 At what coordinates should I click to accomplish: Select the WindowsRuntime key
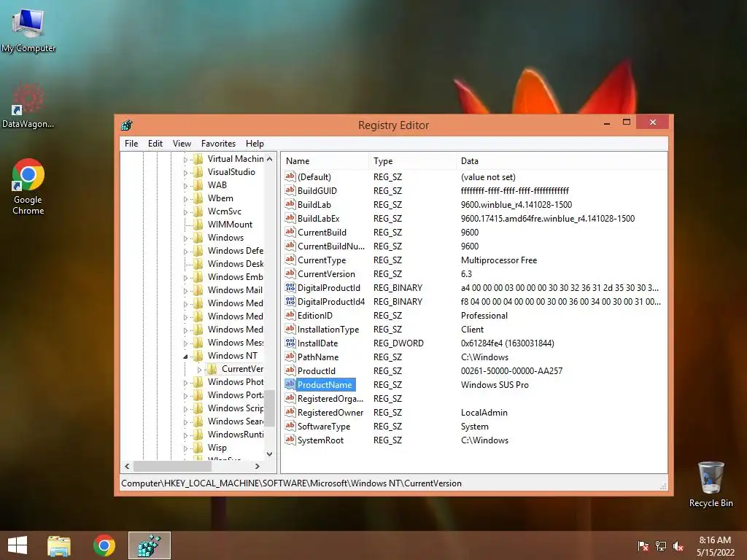[x=235, y=435]
